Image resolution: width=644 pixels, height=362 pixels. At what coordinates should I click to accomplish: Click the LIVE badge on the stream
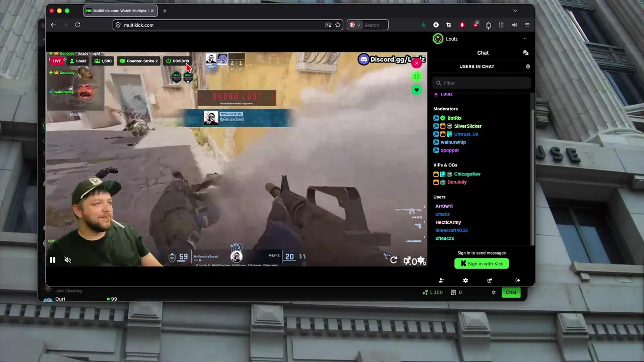(x=57, y=61)
